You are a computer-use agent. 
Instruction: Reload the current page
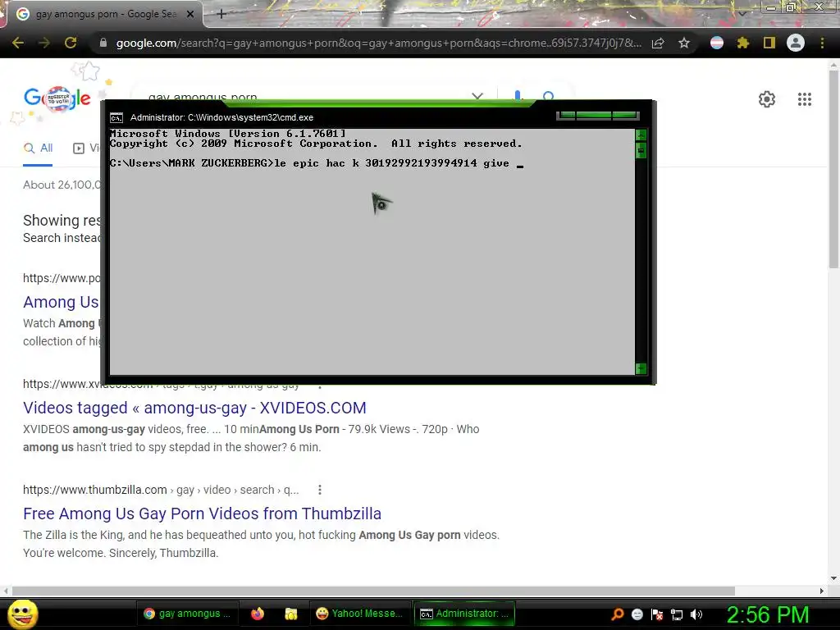[x=71, y=43]
